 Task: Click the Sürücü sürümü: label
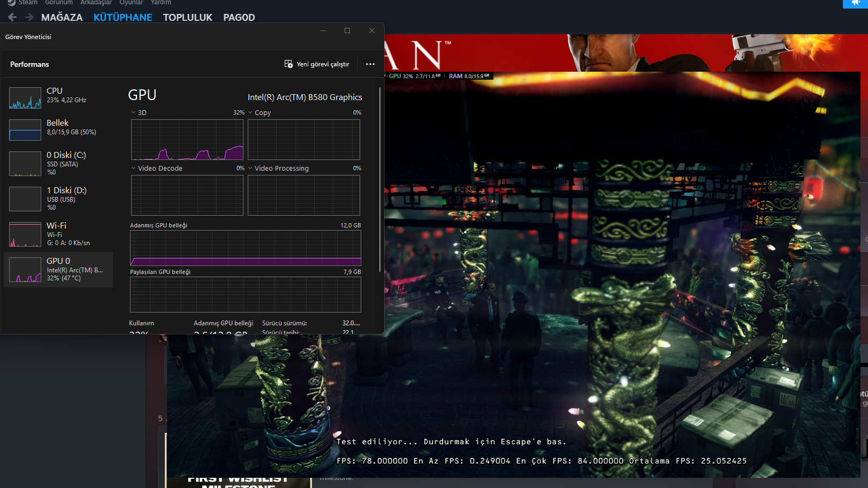285,323
